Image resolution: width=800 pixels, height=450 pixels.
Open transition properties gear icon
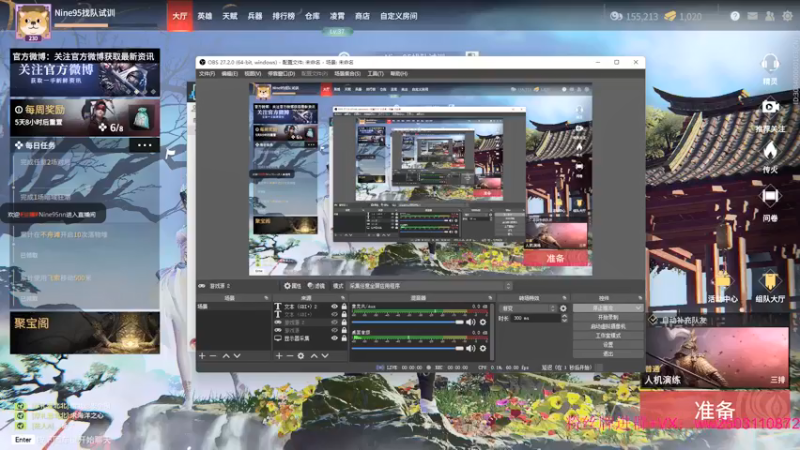click(563, 308)
